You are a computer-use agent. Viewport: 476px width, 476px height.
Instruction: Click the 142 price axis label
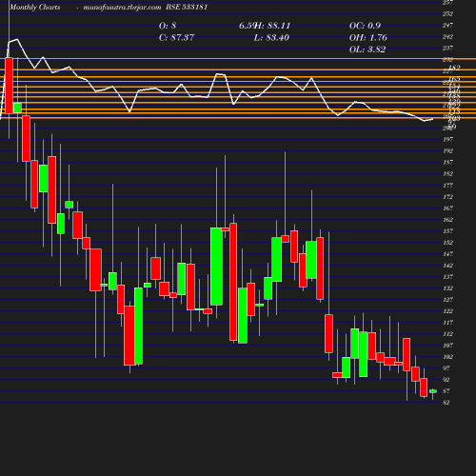point(447,266)
